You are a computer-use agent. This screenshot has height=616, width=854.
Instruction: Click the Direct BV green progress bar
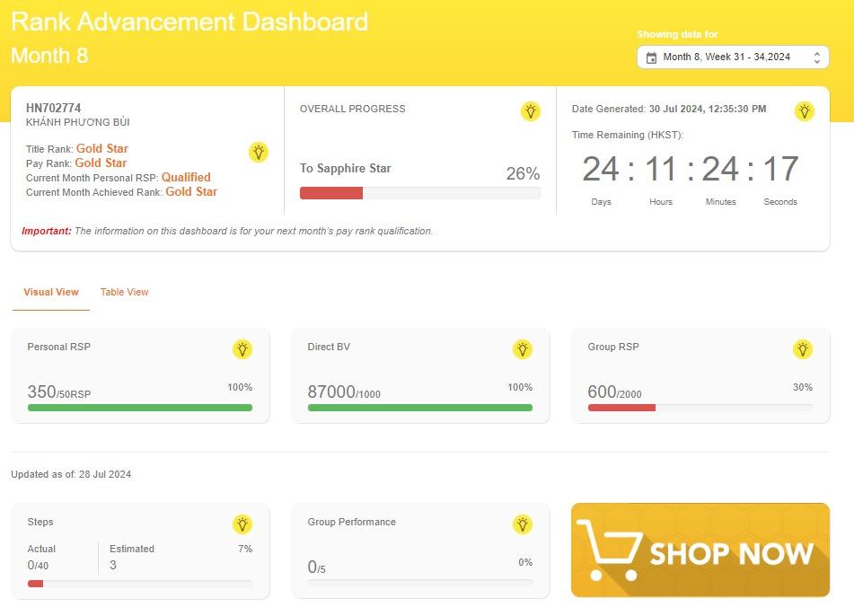click(420, 408)
